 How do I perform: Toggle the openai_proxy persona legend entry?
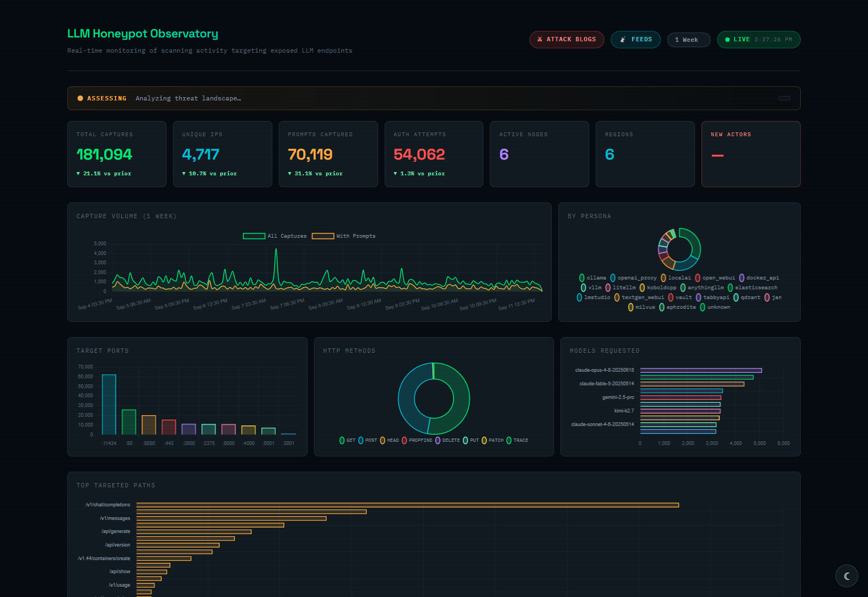[x=633, y=278]
